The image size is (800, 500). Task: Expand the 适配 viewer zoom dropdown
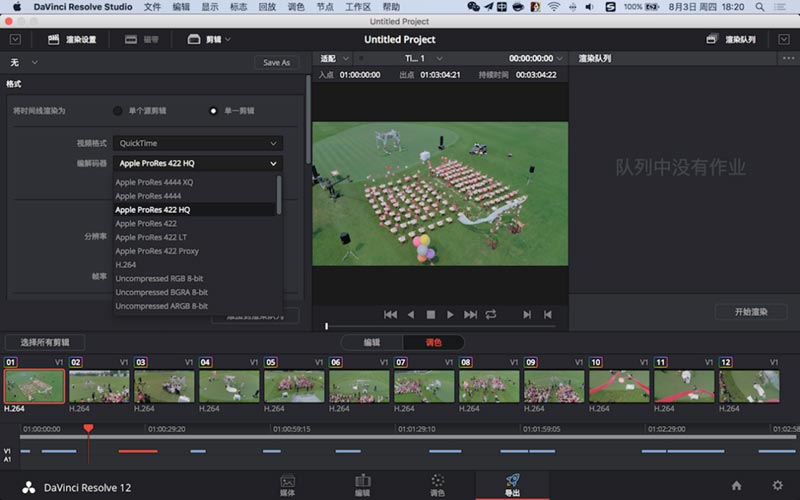coord(337,59)
